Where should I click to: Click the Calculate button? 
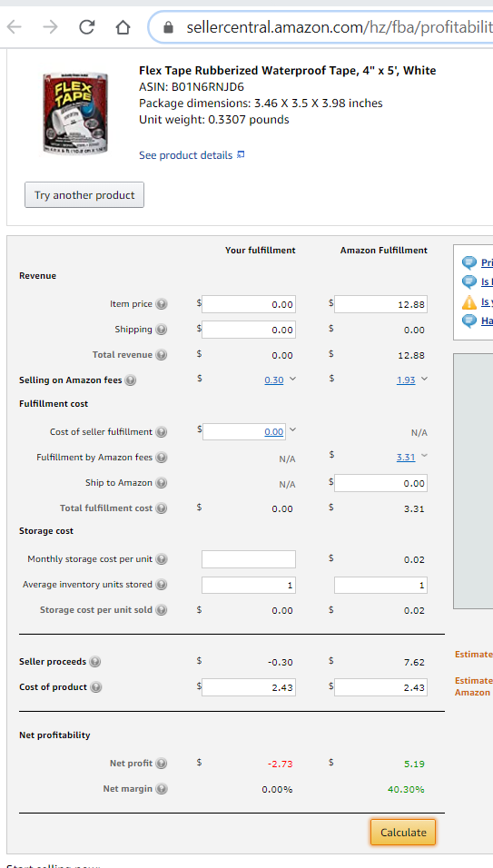tap(403, 833)
